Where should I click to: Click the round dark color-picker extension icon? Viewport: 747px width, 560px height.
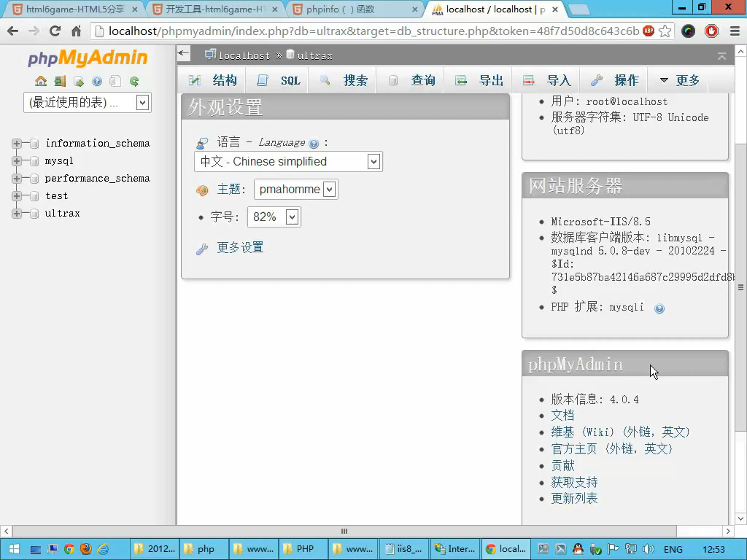point(689,31)
